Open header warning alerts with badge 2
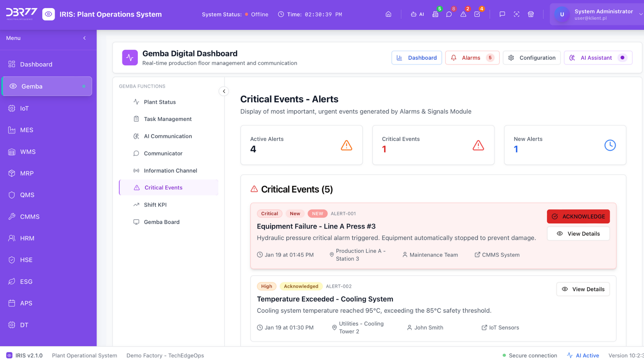 [x=463, y=14]
